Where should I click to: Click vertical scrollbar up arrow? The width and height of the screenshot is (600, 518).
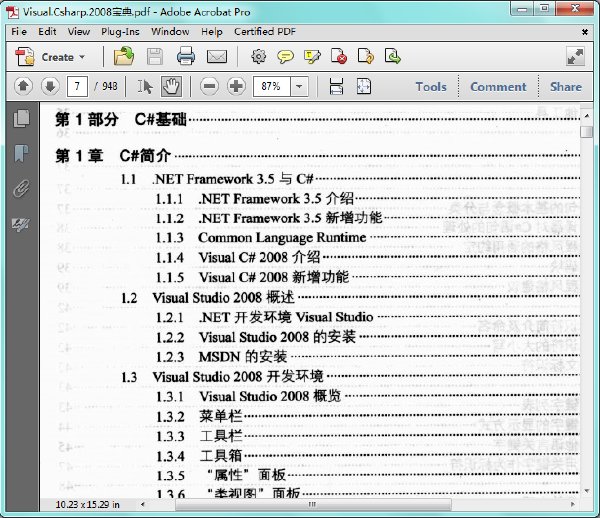tap(587, 116)
